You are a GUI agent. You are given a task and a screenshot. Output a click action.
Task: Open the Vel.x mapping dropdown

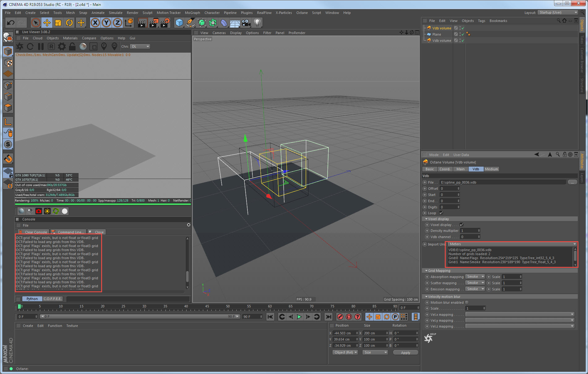(x=520, y=314)
